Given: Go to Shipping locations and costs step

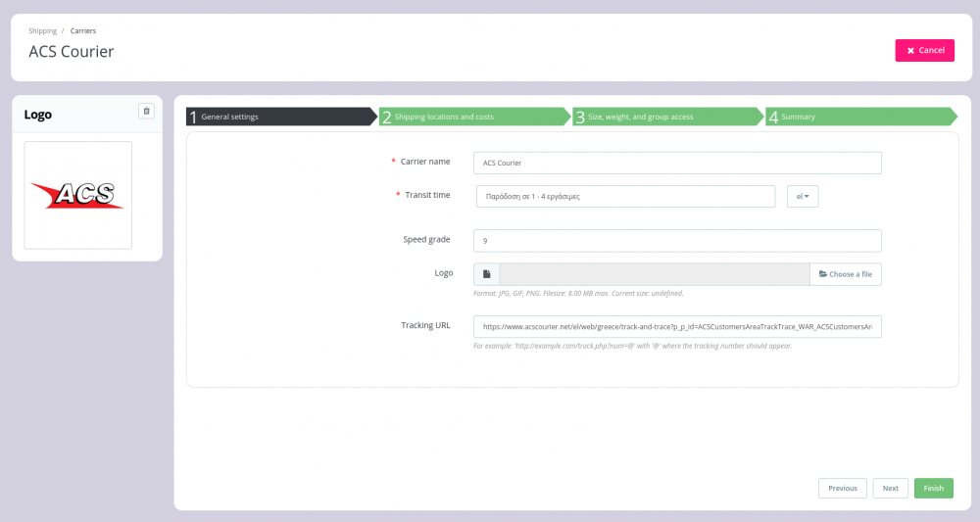Looking at the screenshot, I should pyautogui.click(x=474, y=117).
